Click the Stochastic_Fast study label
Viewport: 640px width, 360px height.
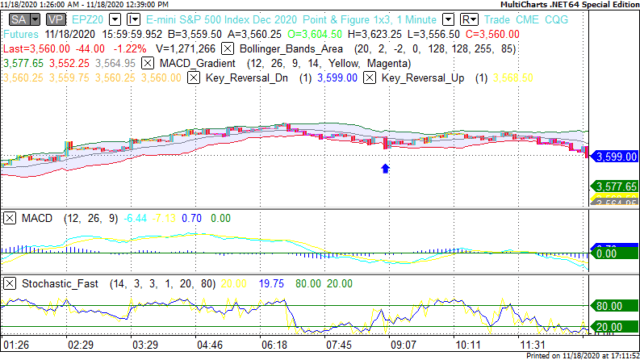tap(60, 284)
